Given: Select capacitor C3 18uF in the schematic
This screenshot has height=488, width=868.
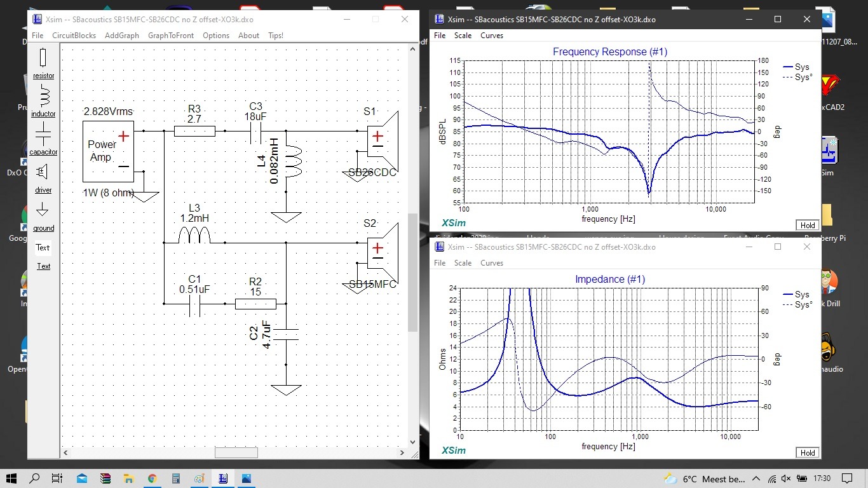Looking at the screenshot, I should click(x=255, y=131).
